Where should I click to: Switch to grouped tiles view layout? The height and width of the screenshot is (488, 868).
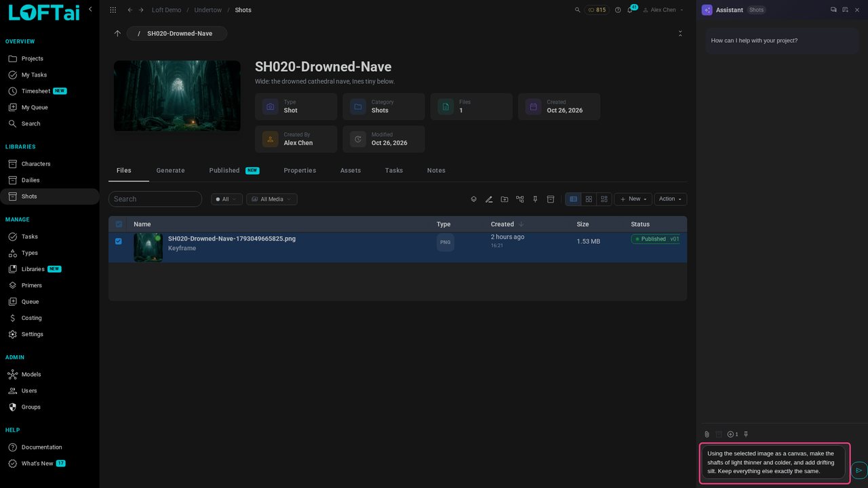[604, 199]
